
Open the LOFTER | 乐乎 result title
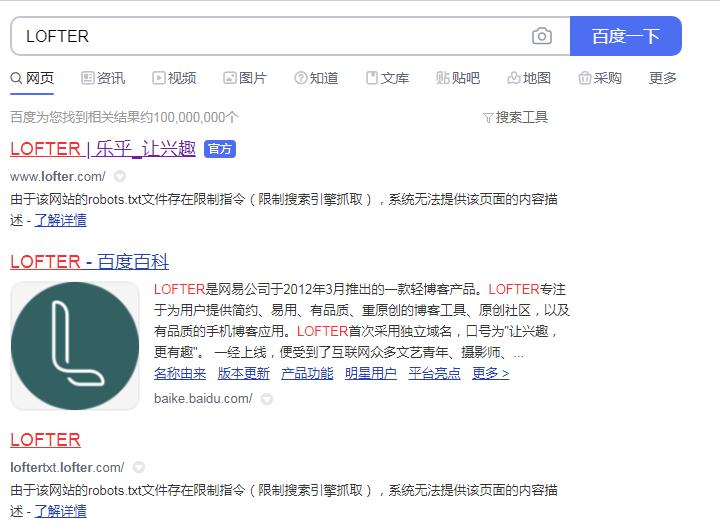pyautogui.click(x=103, y=149)
